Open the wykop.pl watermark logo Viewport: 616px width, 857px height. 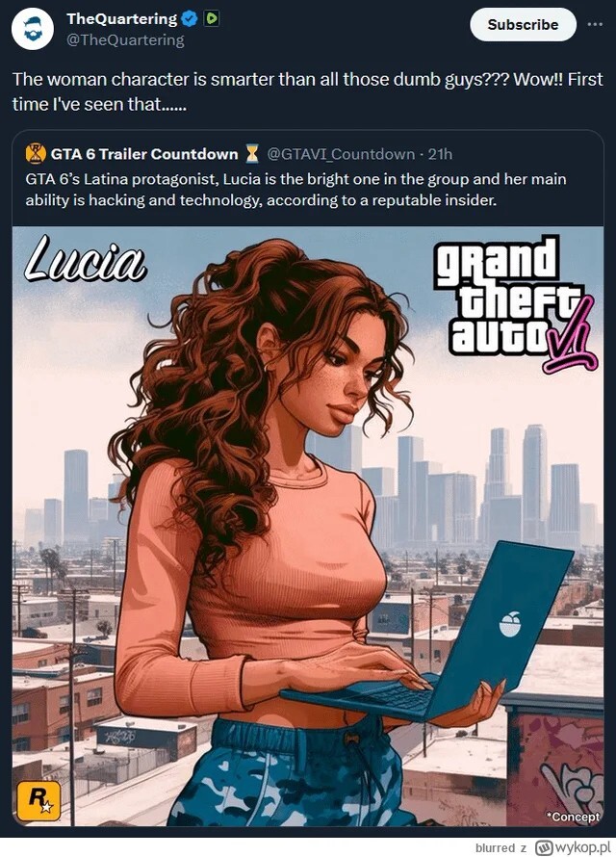(573, 847)
